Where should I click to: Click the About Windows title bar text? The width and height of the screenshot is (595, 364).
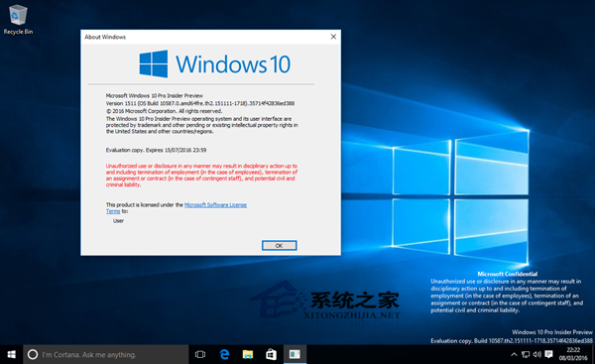[105, 37]
